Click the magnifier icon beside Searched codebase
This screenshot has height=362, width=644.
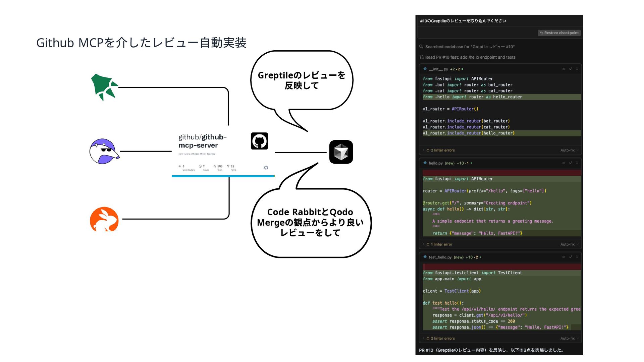pyautogui.click(x=421, y=47)
